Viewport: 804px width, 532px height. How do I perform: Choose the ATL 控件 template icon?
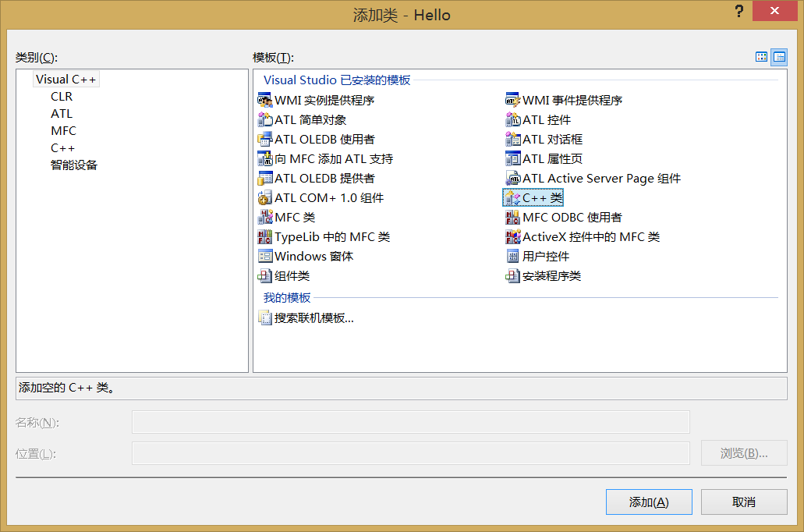point(513,120)
